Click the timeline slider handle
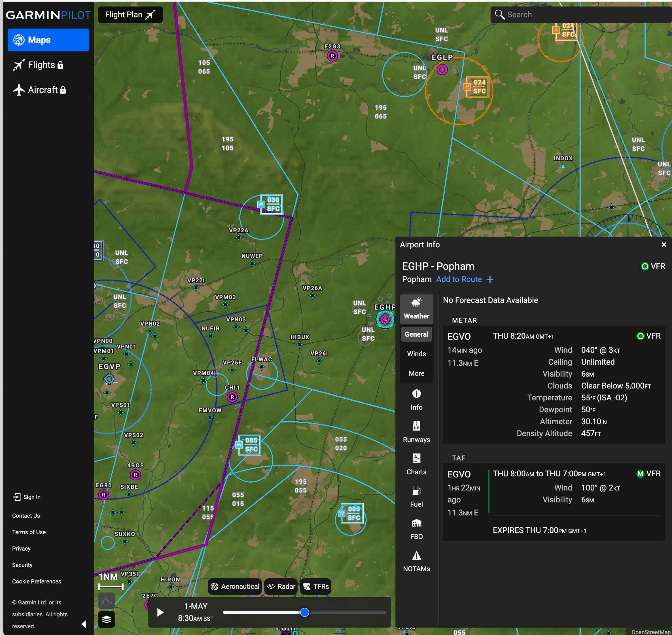Viewport: 672px width, 635px height. tap(305, 612)
